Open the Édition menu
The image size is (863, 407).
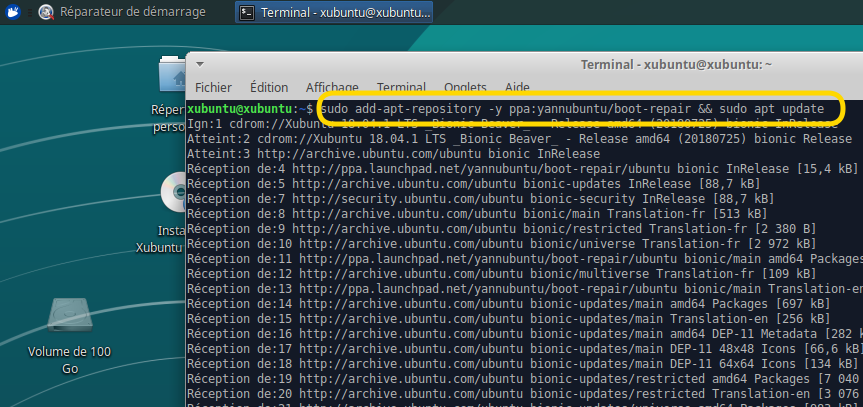coord(269,88)
